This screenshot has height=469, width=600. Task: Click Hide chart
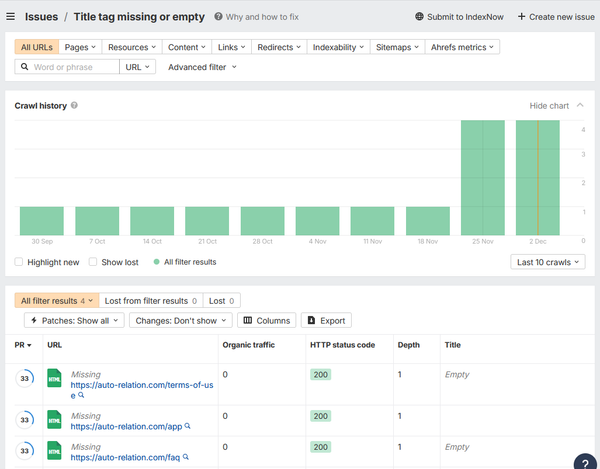pyautogui.click(x=549, y=106)
